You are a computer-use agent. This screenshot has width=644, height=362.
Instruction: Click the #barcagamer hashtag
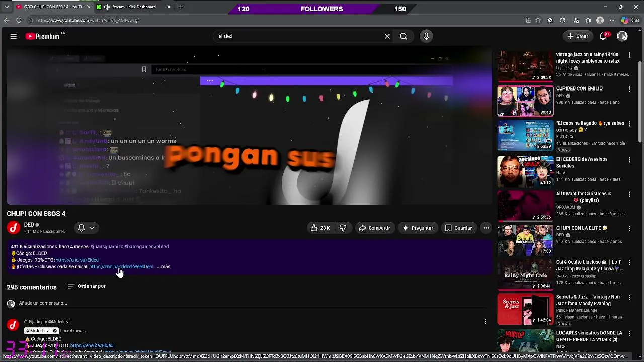138,247
